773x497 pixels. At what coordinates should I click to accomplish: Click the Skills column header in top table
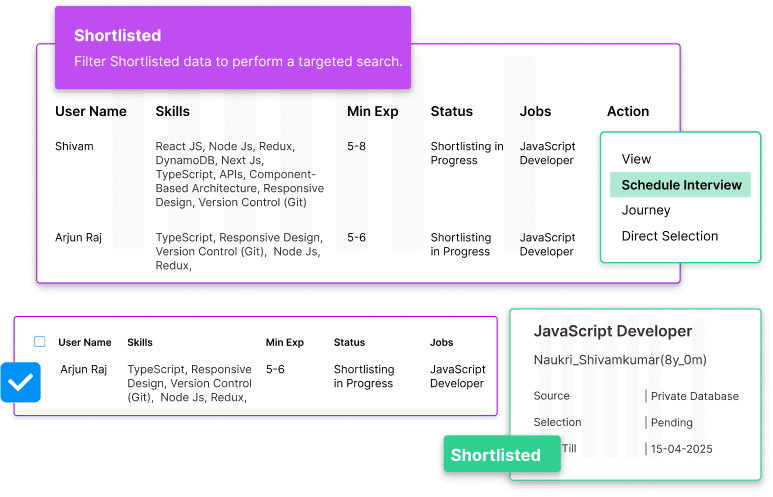[173, 111]
